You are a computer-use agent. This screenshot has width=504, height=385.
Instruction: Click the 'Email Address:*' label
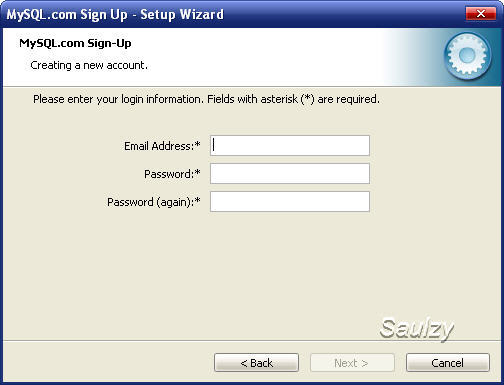pyautogui.click(x=162, y=146)
